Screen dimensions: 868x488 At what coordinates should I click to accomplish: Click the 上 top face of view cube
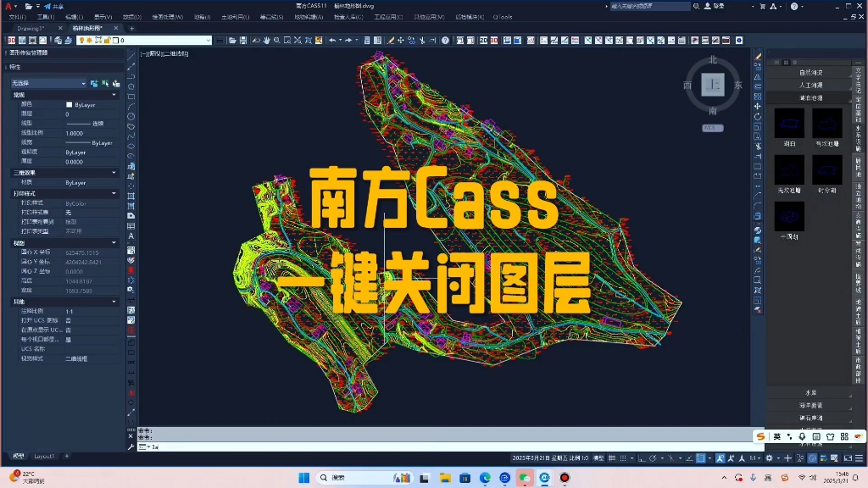point(713,86)
